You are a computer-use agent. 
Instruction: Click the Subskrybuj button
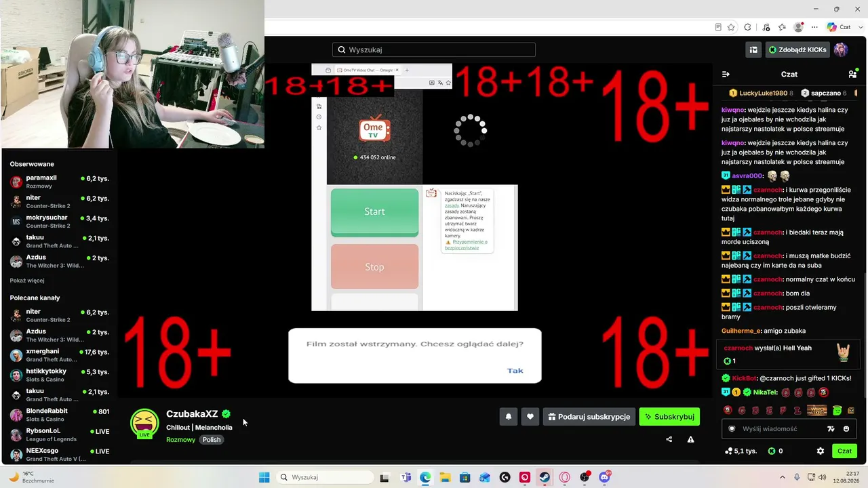click(669, 417)
